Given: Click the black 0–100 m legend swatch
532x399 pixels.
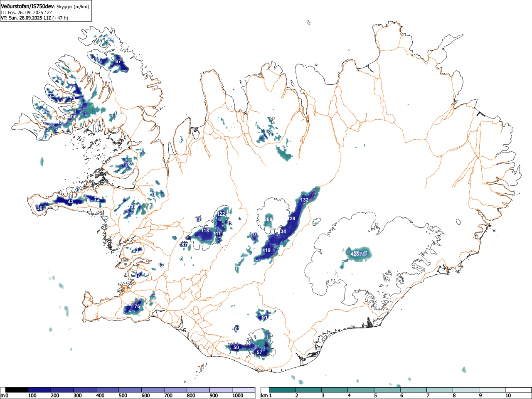Looking at the screenshot, I should click(x=17, y=390).
